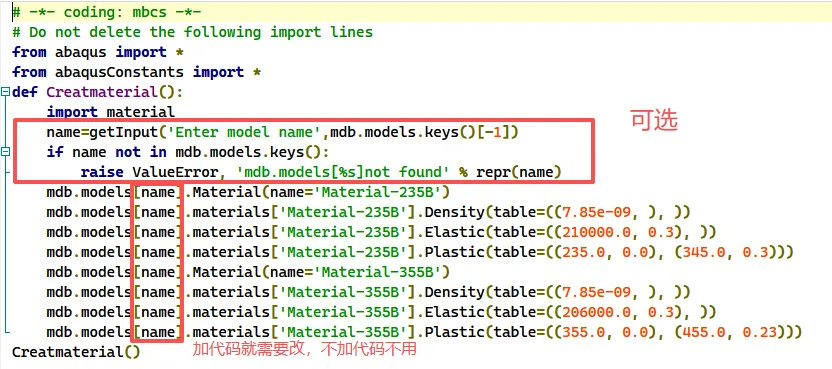This screenshot has height=369, width=832.
Task: Click the value '355.0' in the Plastic table
Action: tap(584, 332)
